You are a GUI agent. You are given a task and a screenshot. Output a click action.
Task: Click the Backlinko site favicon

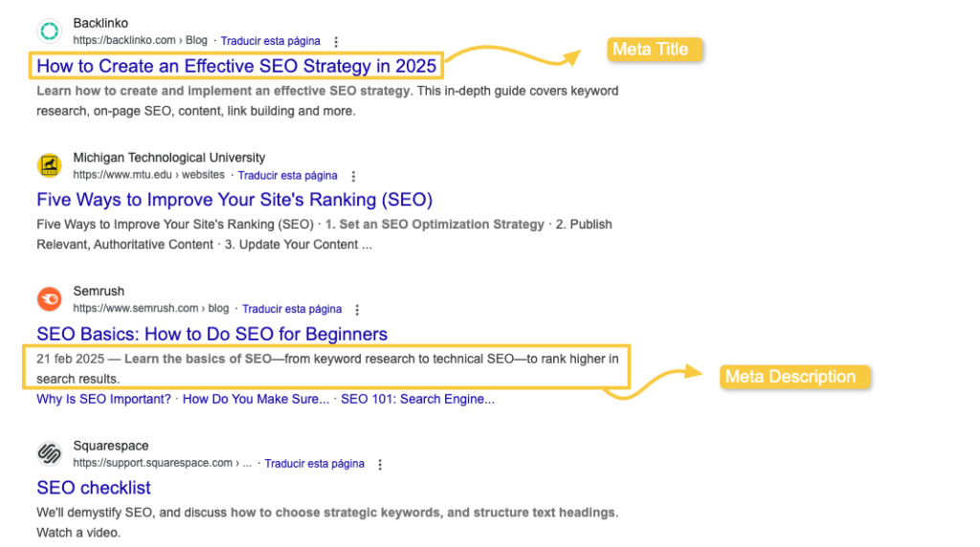pyautogui.click(x=50, y=32)
